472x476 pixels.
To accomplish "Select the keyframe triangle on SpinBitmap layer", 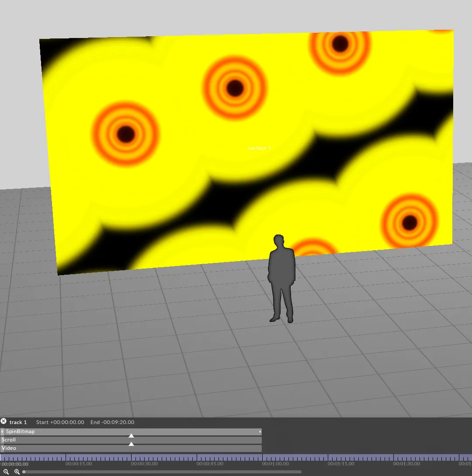I will point(131,435).
